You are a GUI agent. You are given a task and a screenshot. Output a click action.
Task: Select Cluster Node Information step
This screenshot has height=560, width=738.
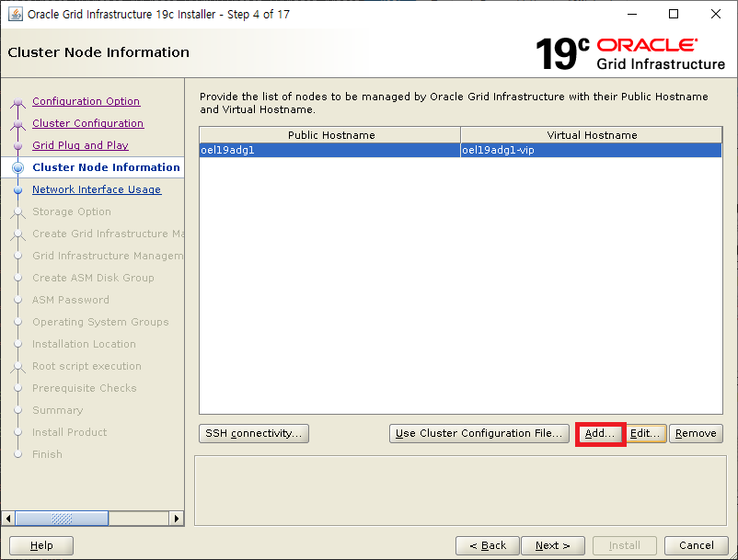[106, 167]
